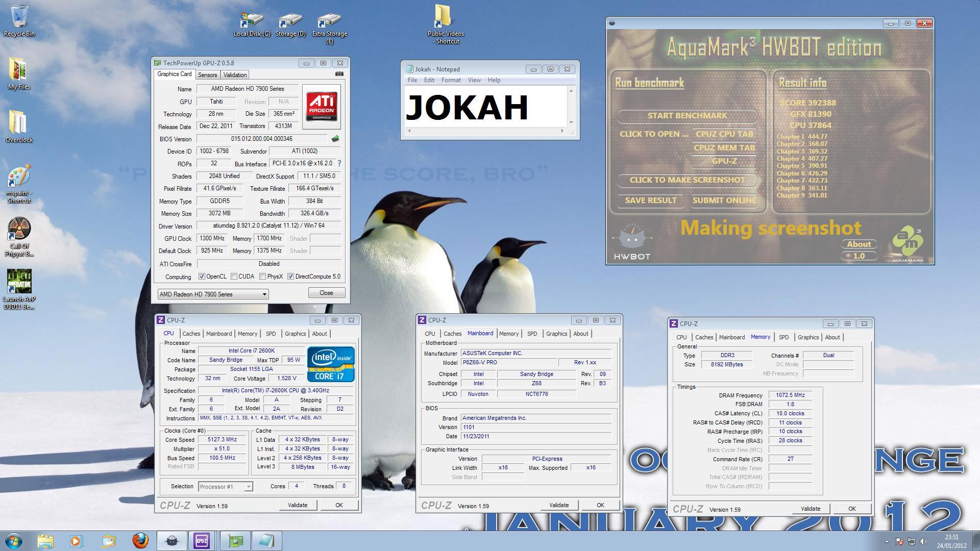Click CPUZ MEM TAB button
The width and height of the screenshot is (980, 551).
[724, 148]
